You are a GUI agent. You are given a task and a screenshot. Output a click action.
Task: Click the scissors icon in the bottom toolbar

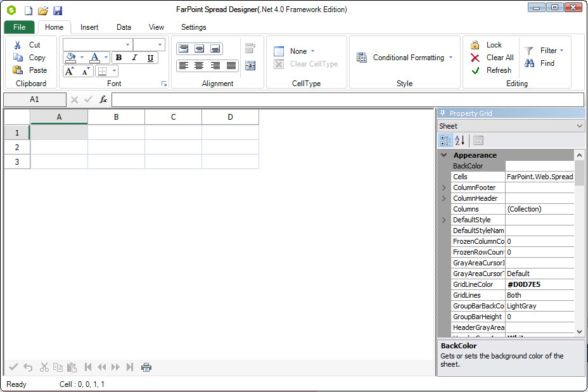click(44, 367)
